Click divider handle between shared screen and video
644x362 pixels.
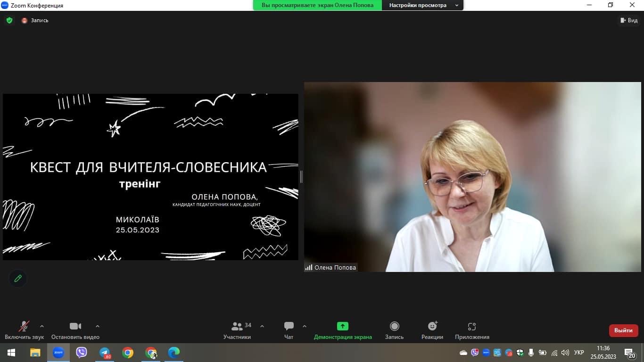click(x=301, y=177)
